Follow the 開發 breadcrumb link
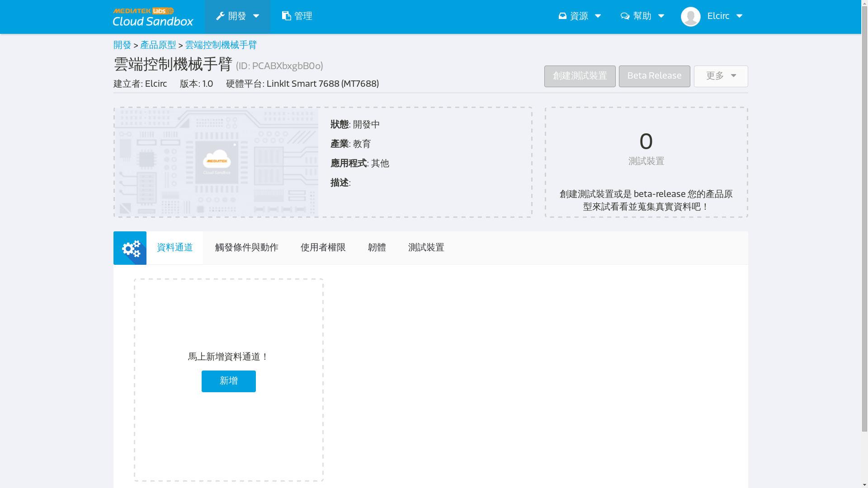The height and width of the screenshot is (488, 868). (122, 45)
